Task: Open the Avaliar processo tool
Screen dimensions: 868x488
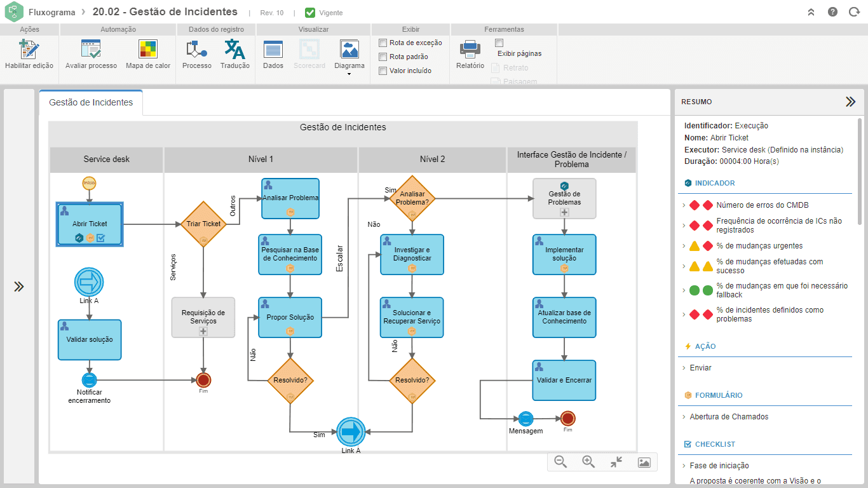Action: click(x=91, y=50)
